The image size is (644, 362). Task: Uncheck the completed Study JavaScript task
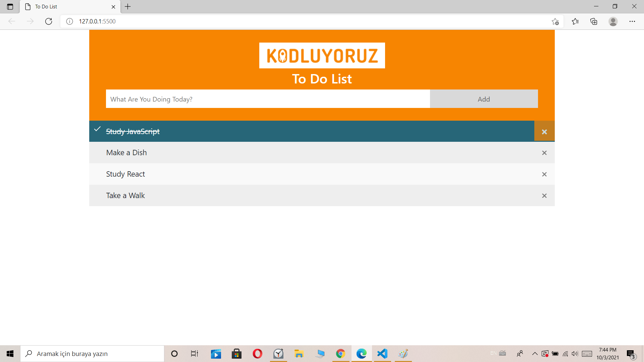(133, 131)
